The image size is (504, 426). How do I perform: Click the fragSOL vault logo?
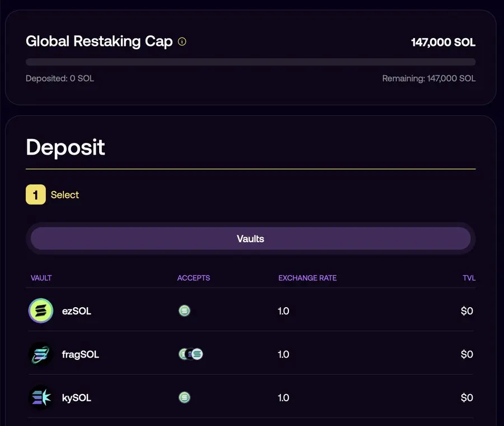point(41,354)
